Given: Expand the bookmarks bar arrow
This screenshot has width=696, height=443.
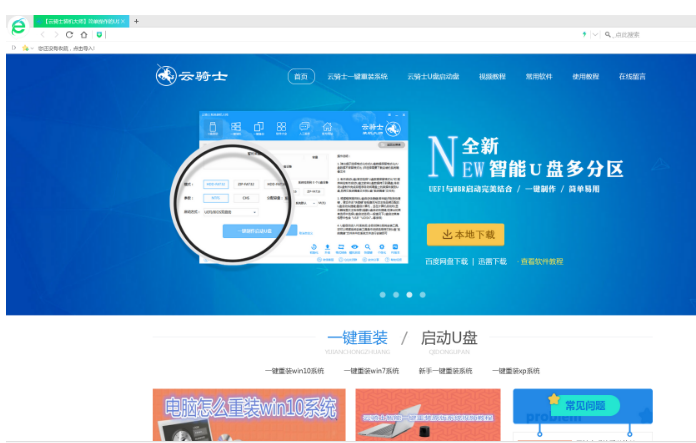Looking at the screenshot, I should 14,47.
